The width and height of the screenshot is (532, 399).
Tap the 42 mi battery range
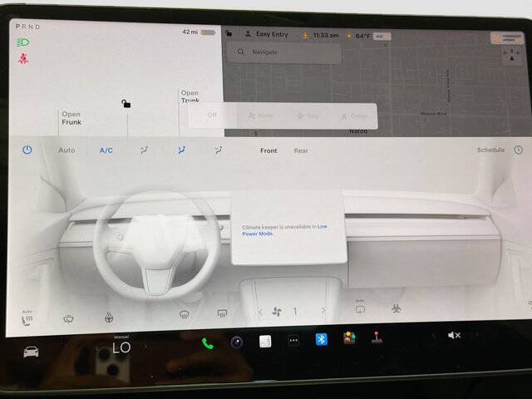click(x=190, y=32)
